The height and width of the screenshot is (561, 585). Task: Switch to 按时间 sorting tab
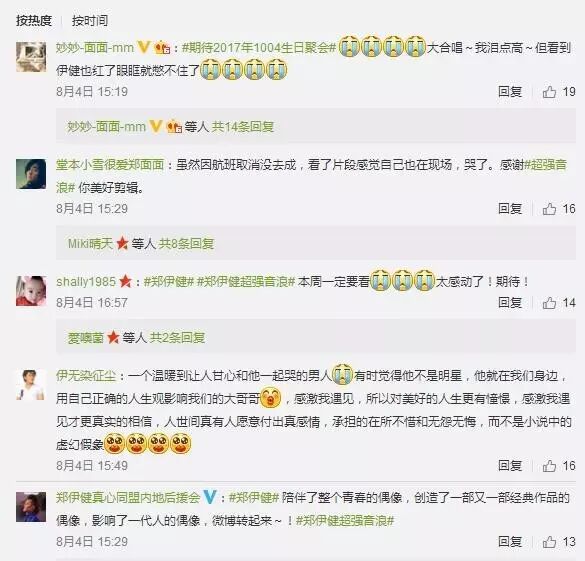(90, 20)
